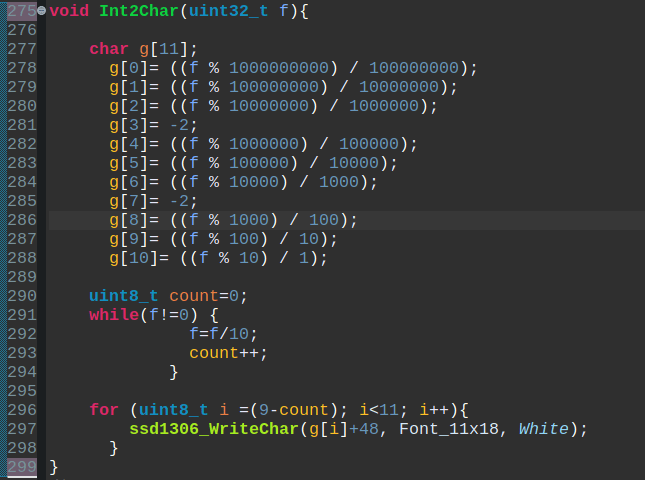645x480 pixels.
Task: Click the void keyword on line 275
Action: [68, 11]
